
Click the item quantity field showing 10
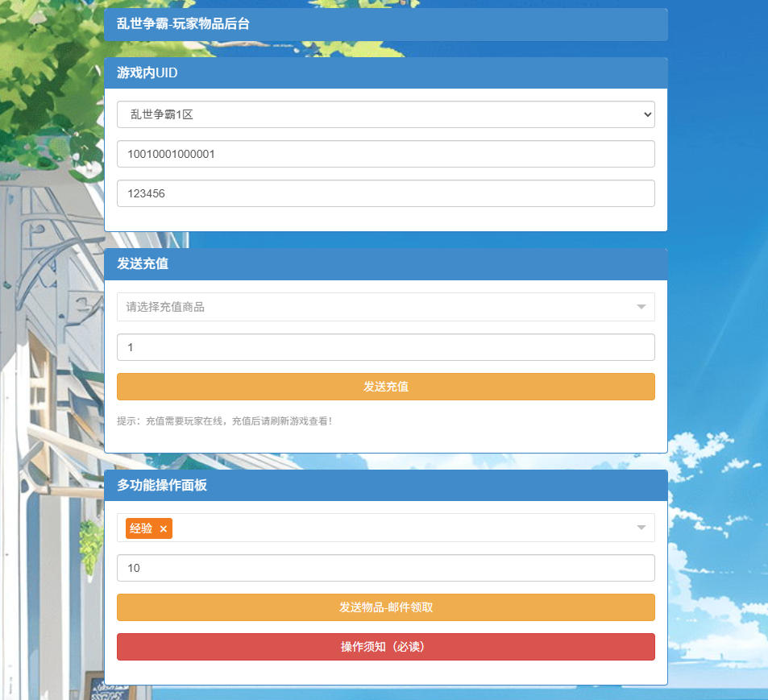click(x=385, y=568)
